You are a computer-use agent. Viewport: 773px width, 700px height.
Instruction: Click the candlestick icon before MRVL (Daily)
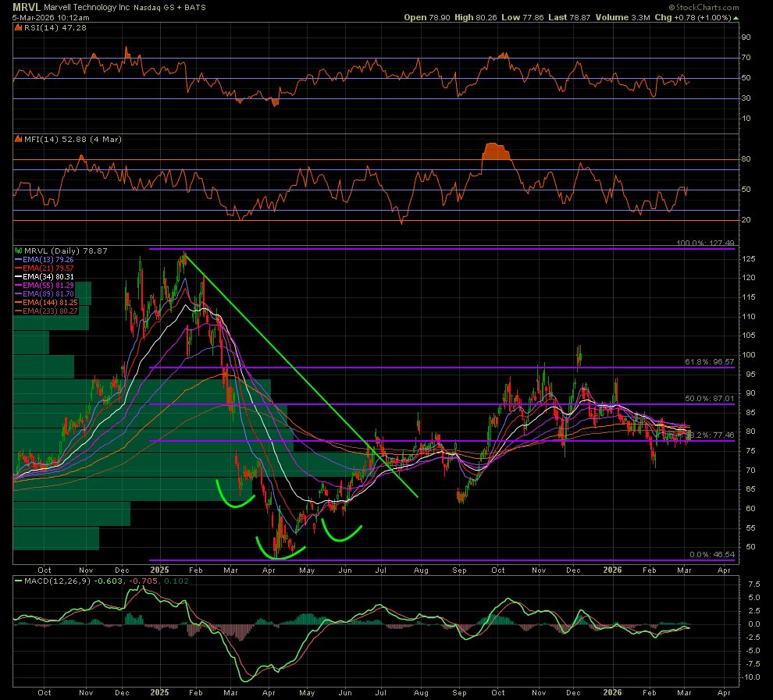coord(19,251)
